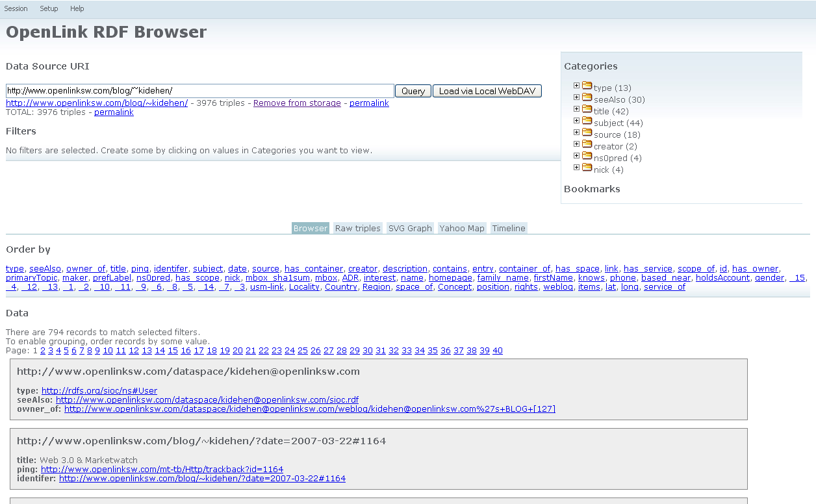Click Remove from storage link
This screenshot has width=816, height=504.
click(297, 103)
